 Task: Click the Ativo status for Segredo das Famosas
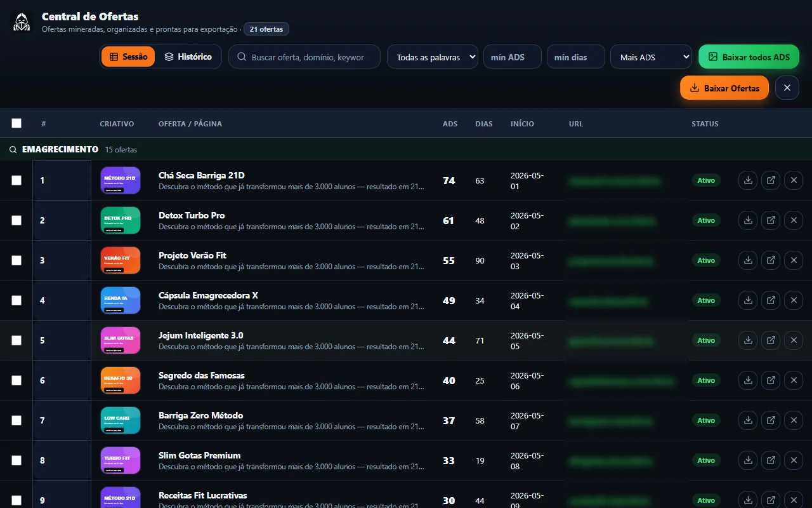(x=706, y=380)
